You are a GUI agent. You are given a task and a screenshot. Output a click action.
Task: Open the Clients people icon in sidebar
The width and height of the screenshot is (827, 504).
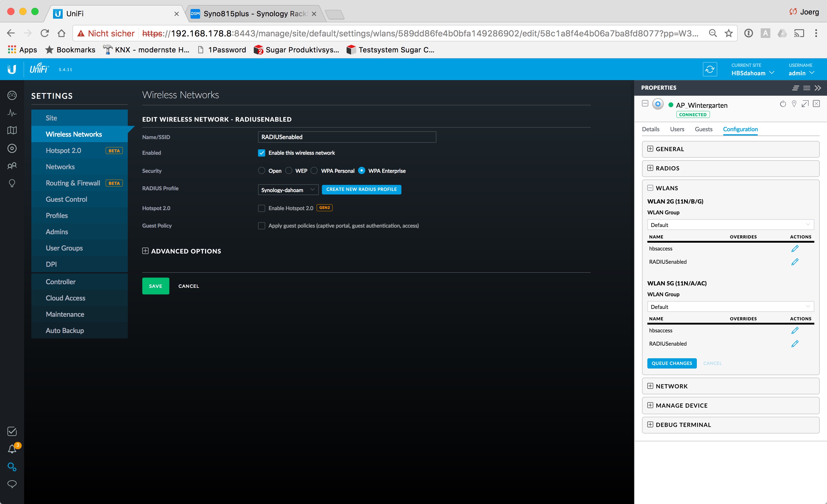(x=12, y=166)
